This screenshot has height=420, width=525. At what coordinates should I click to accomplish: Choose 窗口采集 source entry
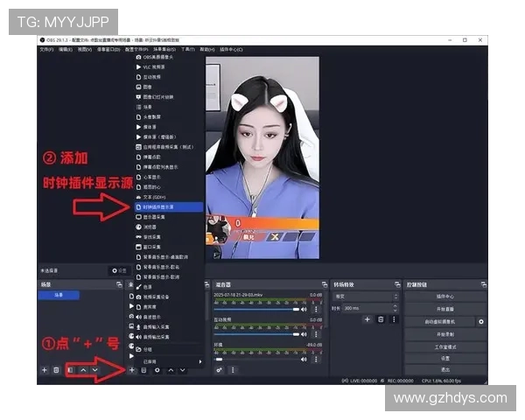(x=169, y=247)
